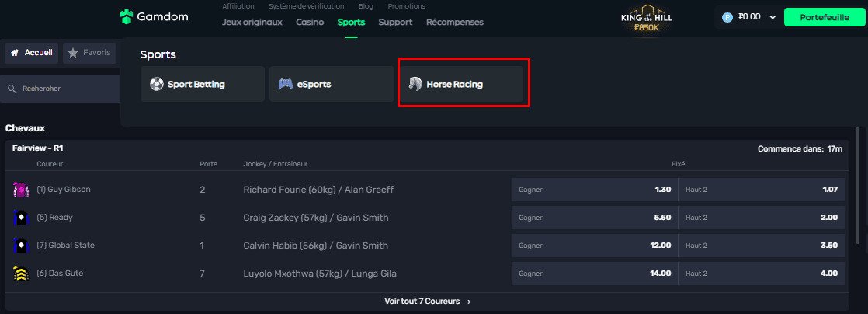Click the Rechercher search field
Screen dimensions: 868x314
pyautogui.click(x=62, y=89)
